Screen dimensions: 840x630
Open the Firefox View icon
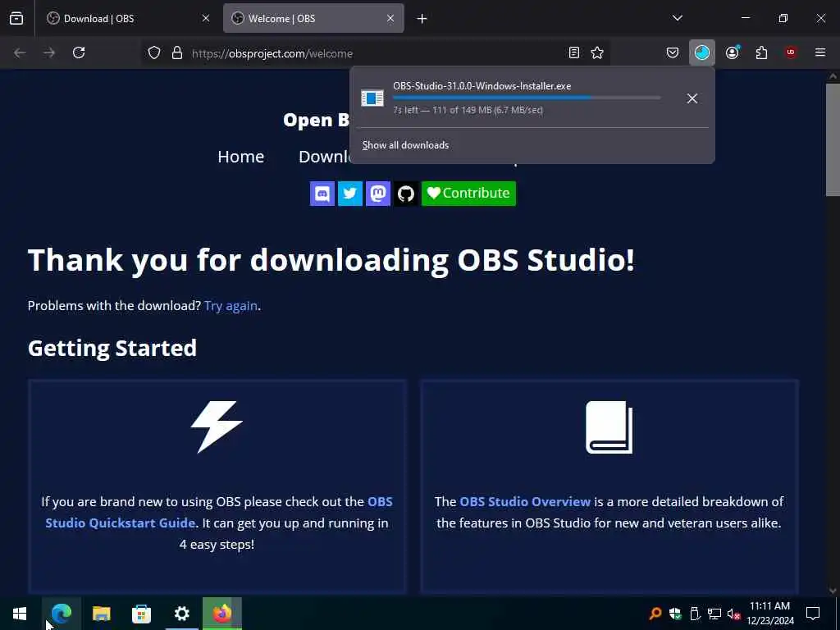click(16, 18)
